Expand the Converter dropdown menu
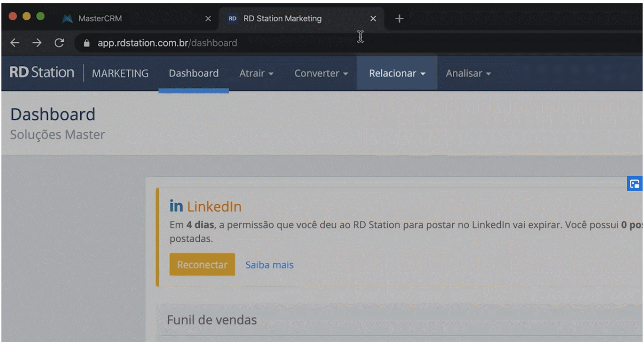 click(321, 73)
